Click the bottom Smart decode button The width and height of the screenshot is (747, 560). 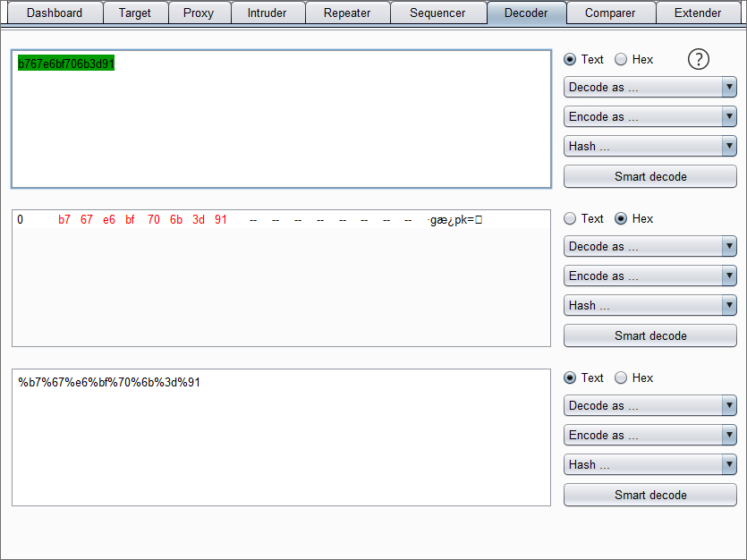pos(649,495)
